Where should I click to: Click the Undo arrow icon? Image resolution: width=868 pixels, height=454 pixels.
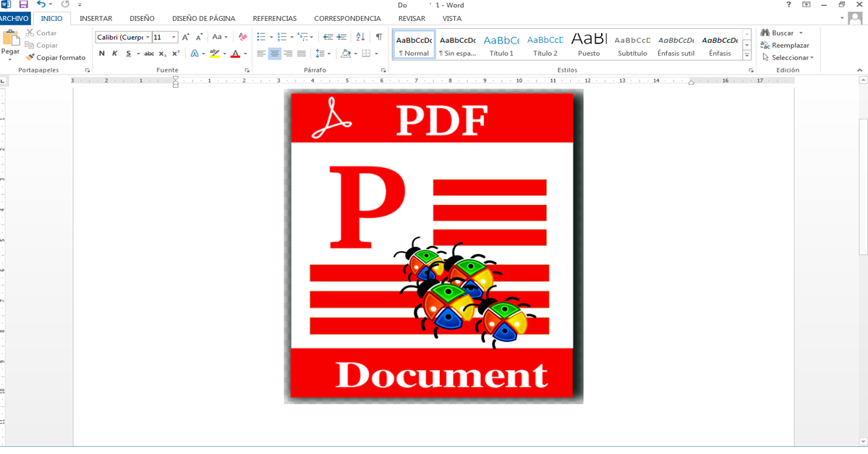41,4
